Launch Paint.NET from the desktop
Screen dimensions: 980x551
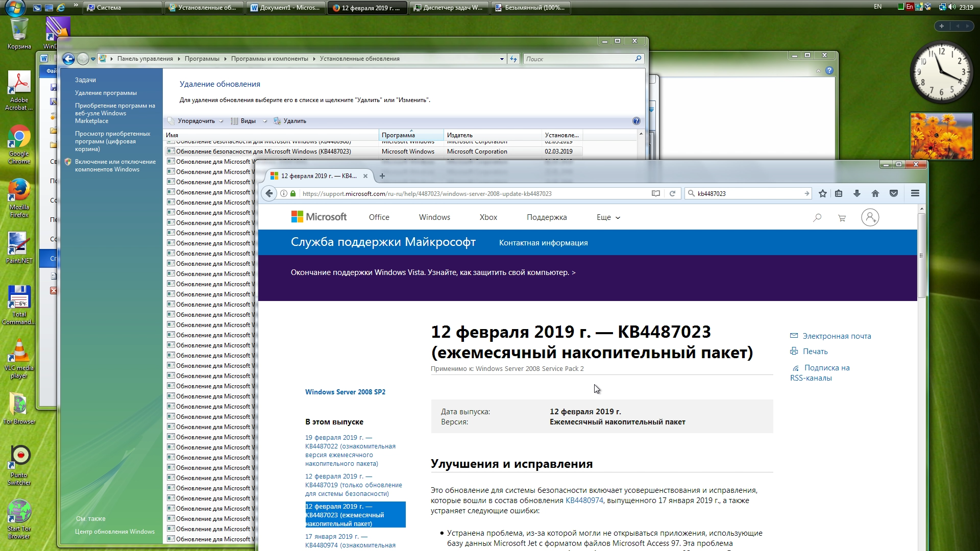coord(19,247)
